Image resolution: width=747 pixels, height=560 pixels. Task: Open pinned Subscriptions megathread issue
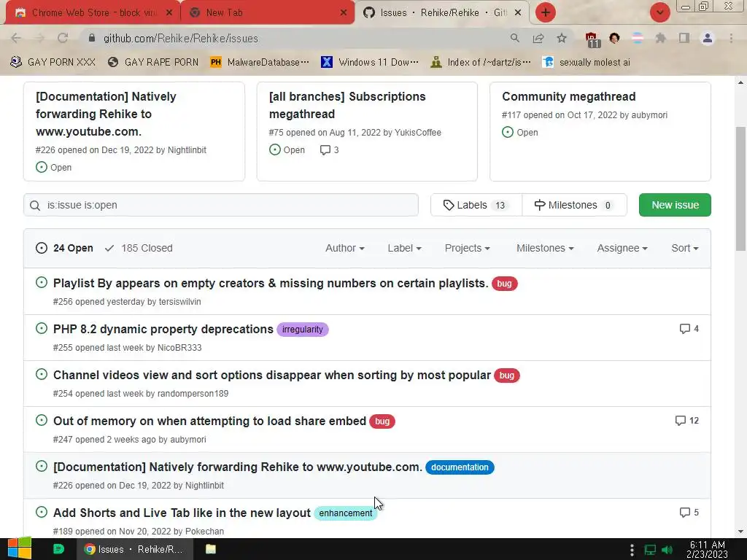pos(347,105)
